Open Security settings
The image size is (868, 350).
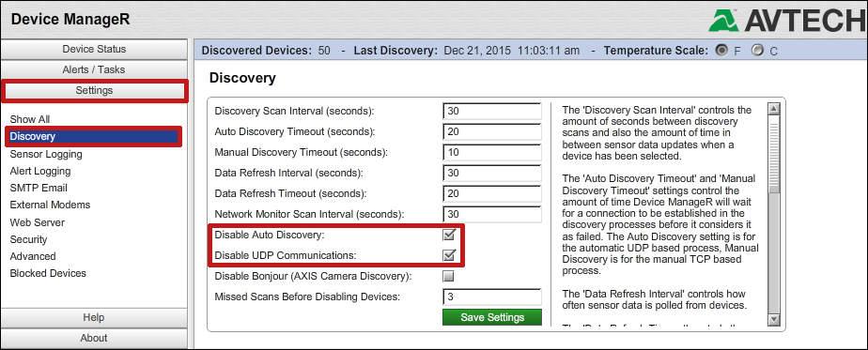[x=28, y=239]
